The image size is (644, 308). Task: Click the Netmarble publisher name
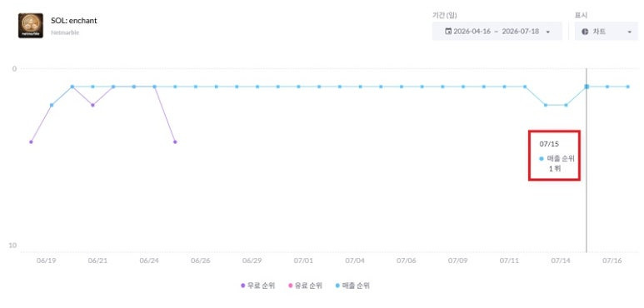pos(65,32)
